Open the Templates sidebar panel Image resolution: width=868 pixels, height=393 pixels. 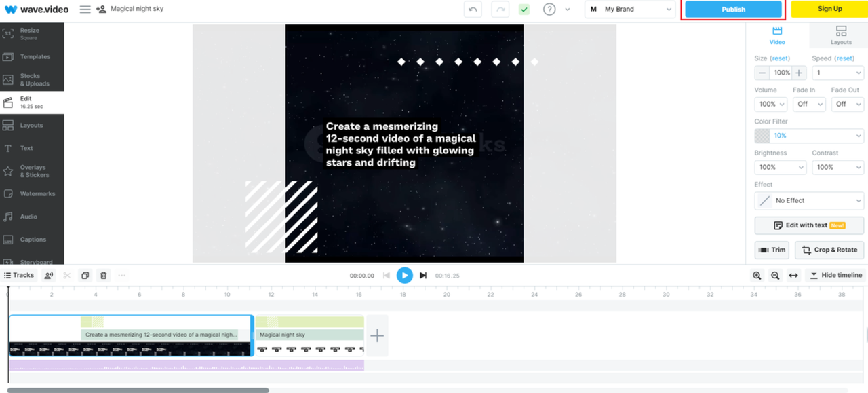(32, 57)
